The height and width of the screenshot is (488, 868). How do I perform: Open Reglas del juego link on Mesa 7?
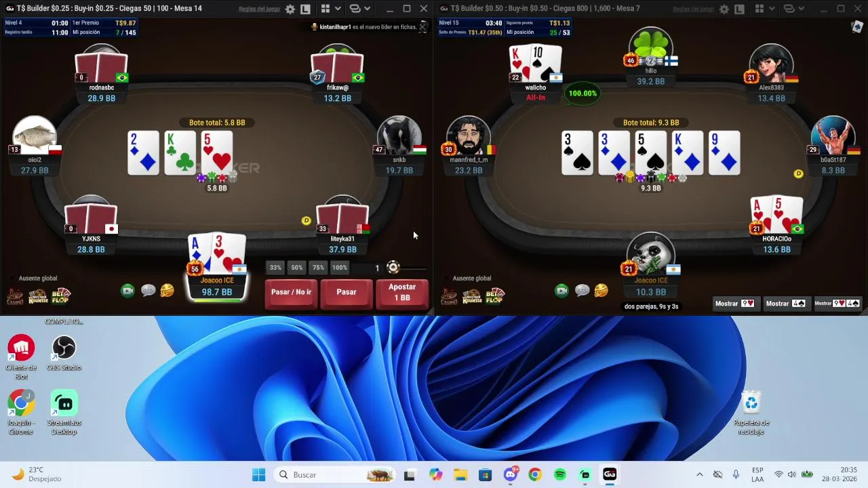[693, 9]
